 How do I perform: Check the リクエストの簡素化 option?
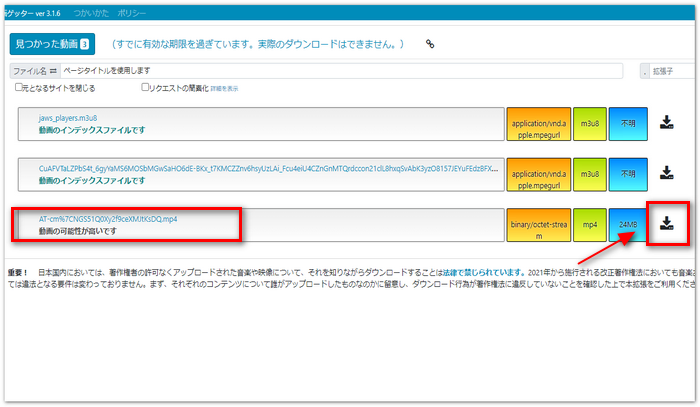point(146,88)
